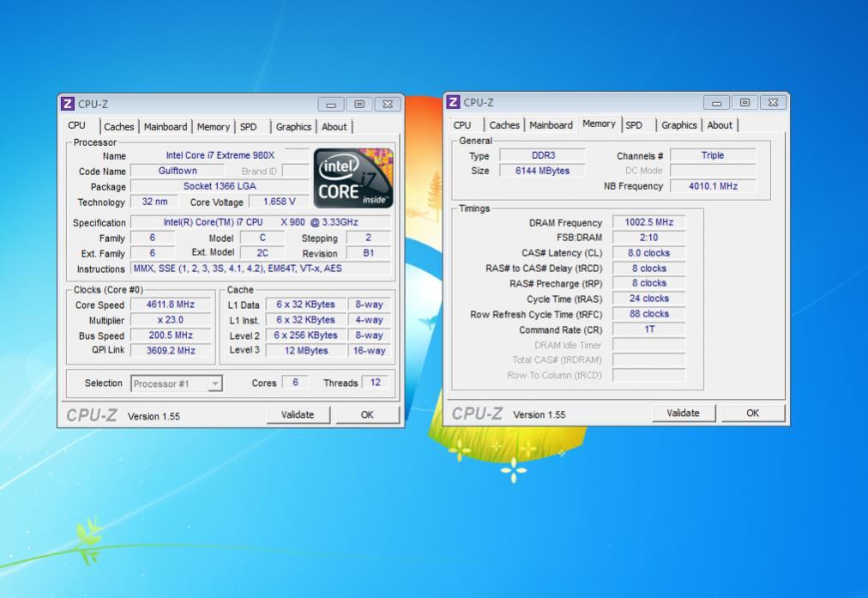Click the Level 3 '16-way' associativity value
868x598 pixels.
(x=369, y=351)
